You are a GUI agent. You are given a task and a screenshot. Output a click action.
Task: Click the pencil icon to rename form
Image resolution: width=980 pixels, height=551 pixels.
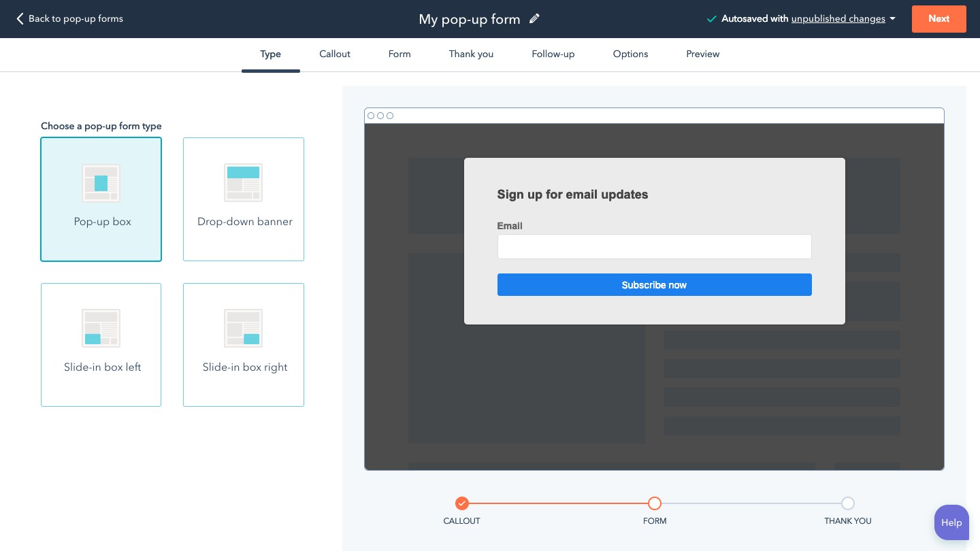[x=534, y=19]
